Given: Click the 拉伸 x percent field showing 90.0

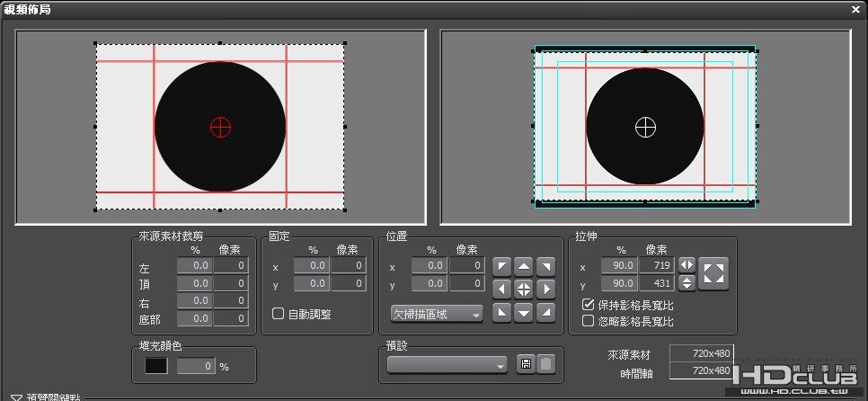Looking at the screenshot, I should 619,265.
